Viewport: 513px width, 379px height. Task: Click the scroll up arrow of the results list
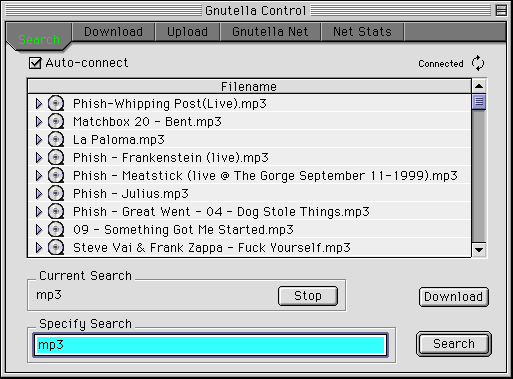pyautogui.click(x=479, y=86)
